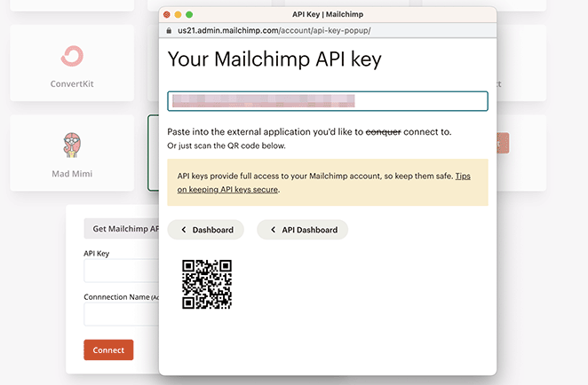
Task: Click the 'Paste into the external application' text
Action: click(309, 132)
